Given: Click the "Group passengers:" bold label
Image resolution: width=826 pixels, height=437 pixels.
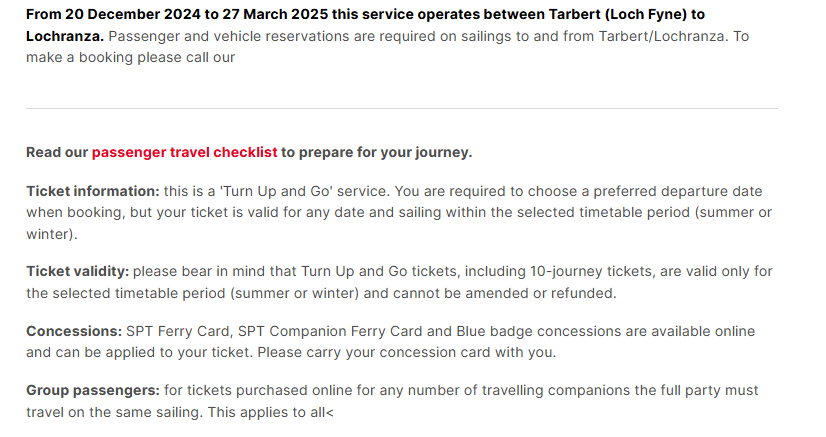Looking at the screenshot, I should (93, 390).
